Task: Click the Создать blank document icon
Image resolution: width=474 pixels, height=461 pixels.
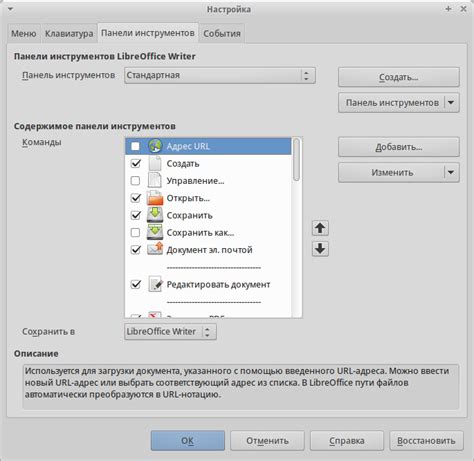Action: [x=155, y=163]
